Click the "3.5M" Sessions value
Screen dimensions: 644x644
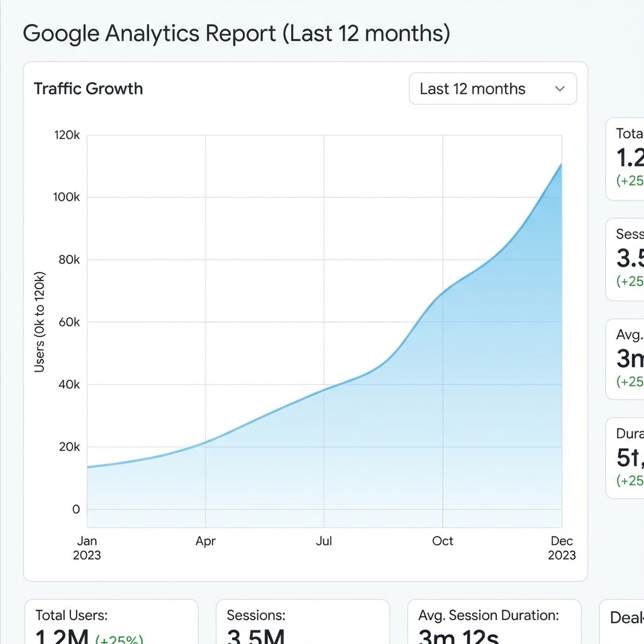pos(254,636)
